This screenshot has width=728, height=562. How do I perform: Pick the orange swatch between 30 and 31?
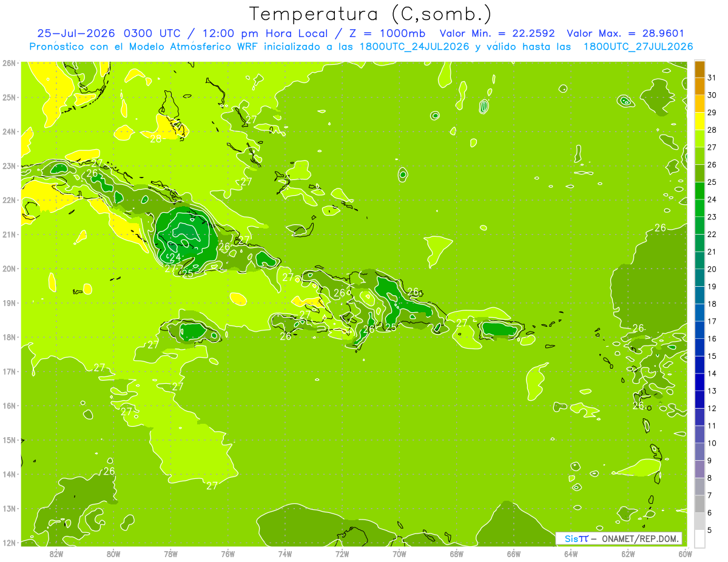(699, 87)
